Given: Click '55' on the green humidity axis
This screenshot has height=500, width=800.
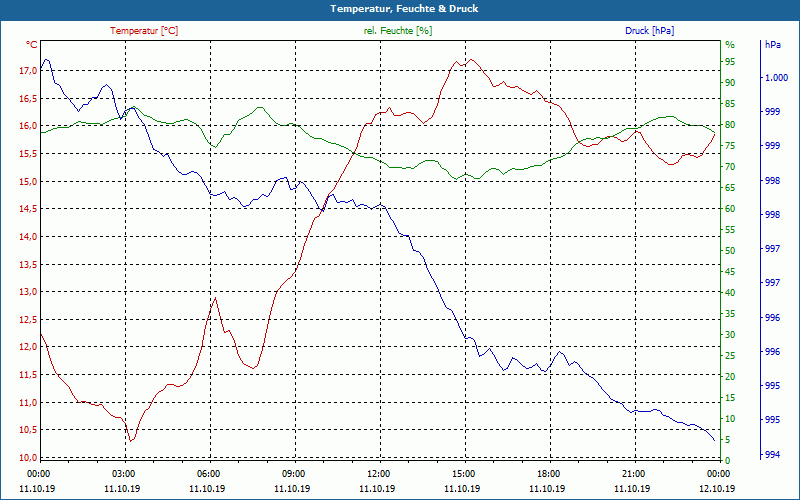Looking at the screenshot, I should [730, 230].
